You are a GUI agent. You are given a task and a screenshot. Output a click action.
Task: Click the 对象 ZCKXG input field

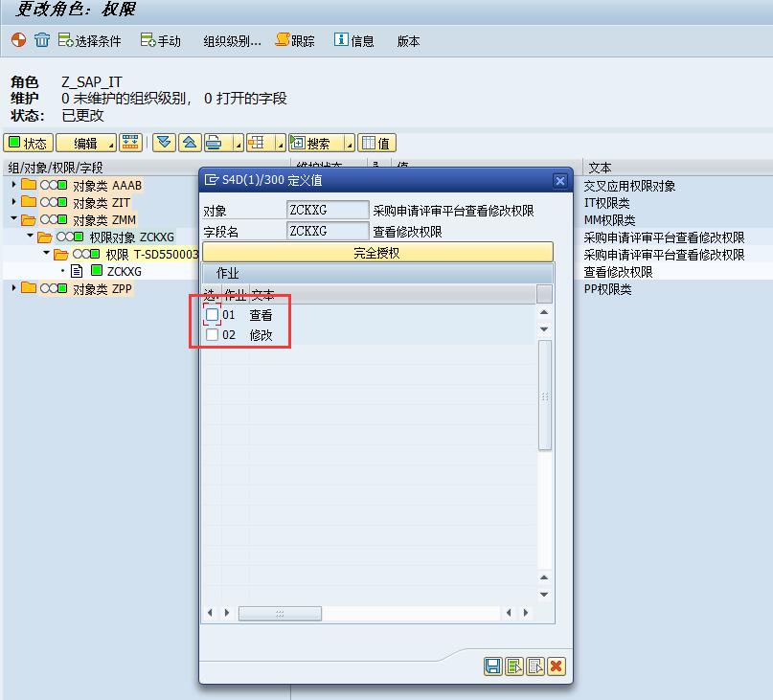327,210
